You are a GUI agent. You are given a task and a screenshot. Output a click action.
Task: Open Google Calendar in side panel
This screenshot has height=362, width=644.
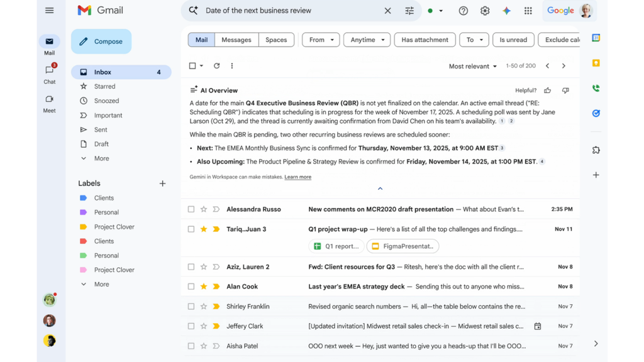(x=596, y=38)
